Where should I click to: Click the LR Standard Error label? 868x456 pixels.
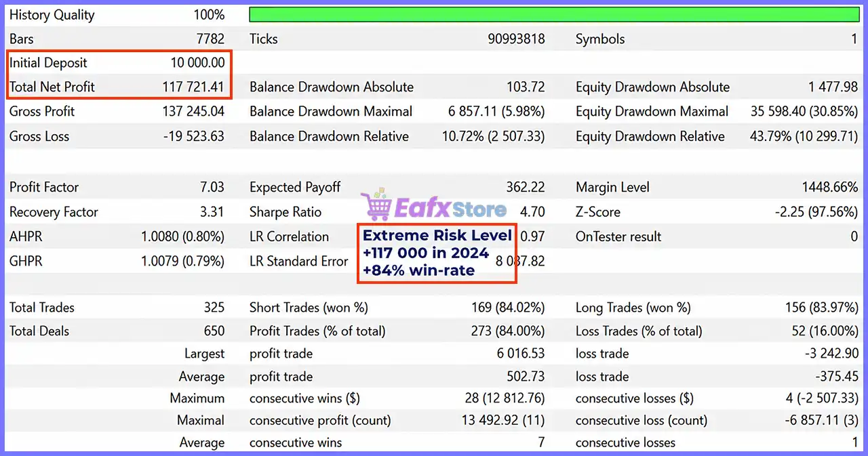click(298, 261)
